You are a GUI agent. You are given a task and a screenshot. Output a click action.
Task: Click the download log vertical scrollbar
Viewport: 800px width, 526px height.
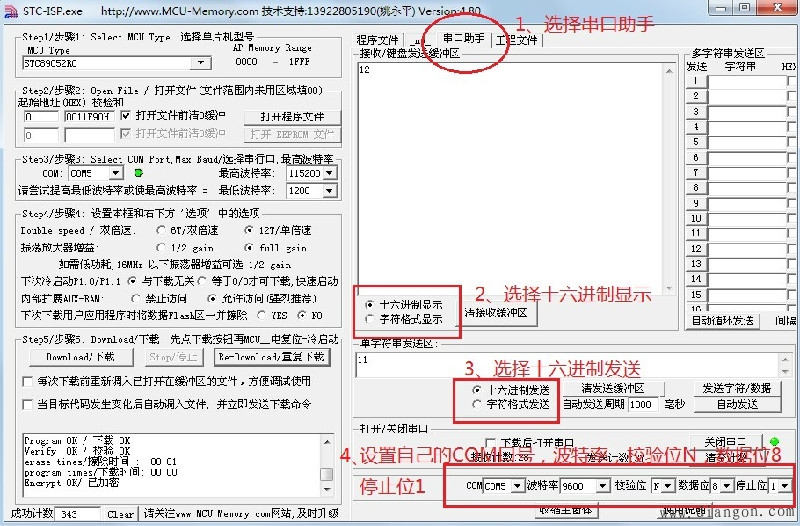coord(327,465)
